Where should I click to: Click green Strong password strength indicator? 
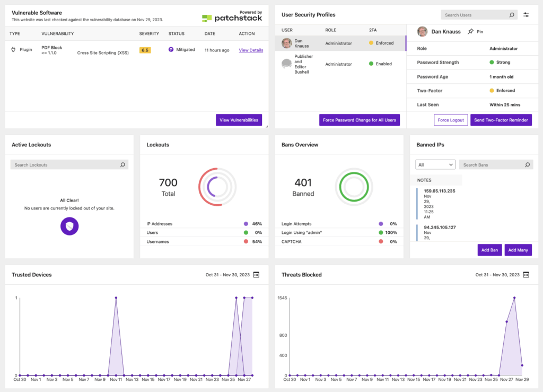(x=492, y=63)
